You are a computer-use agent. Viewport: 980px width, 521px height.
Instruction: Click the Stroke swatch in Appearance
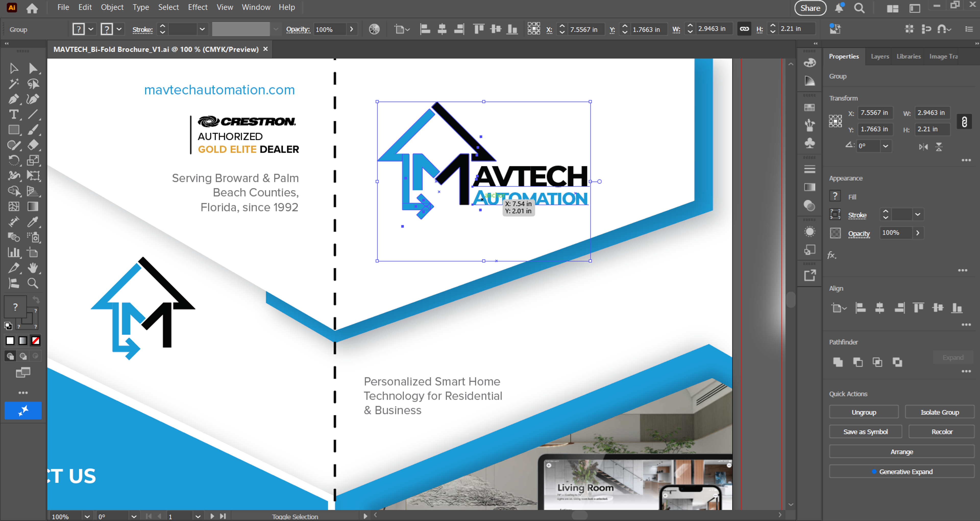tap(835, 215)
